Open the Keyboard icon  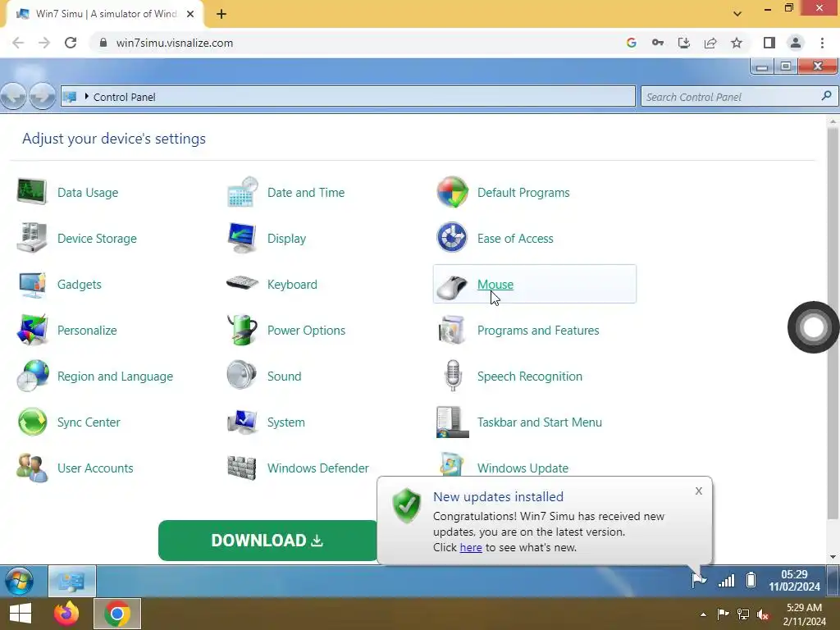tap(242, 282)
